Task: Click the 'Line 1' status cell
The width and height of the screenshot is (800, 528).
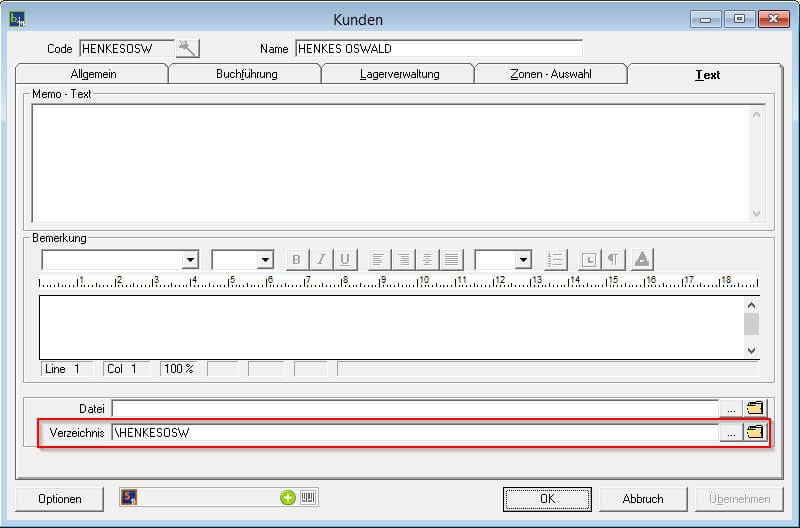Action: (67, 369)
